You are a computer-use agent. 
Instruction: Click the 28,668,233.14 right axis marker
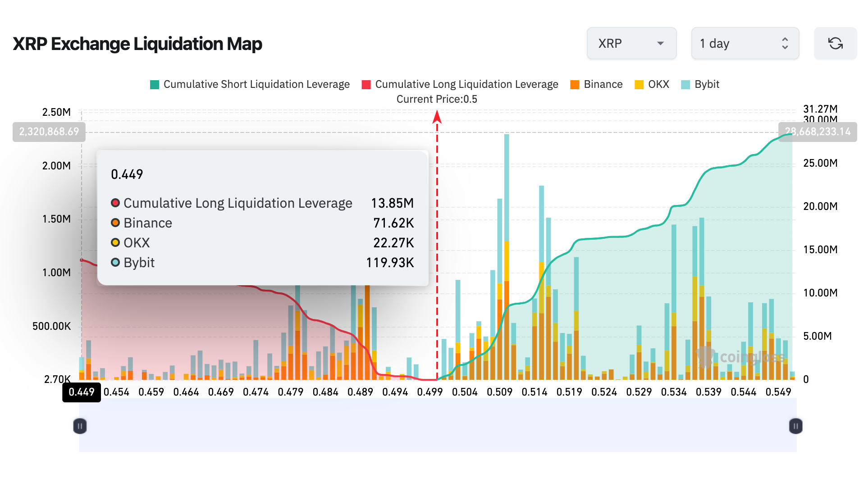point(818,132)
